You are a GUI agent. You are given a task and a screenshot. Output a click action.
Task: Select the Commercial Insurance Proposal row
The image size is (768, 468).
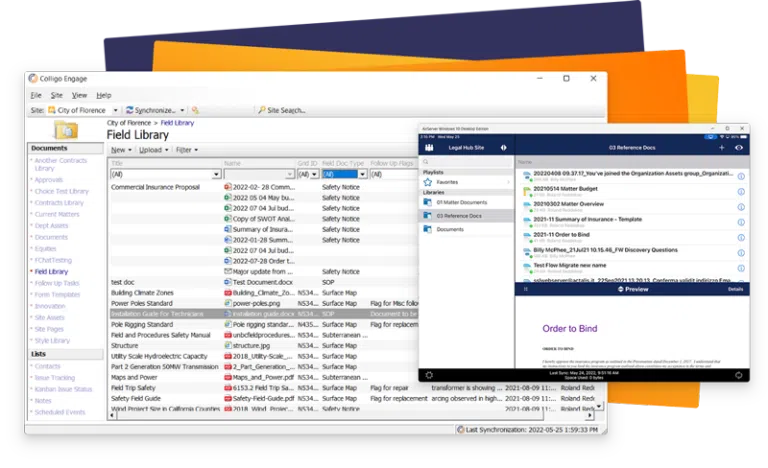tap(264, 187)
